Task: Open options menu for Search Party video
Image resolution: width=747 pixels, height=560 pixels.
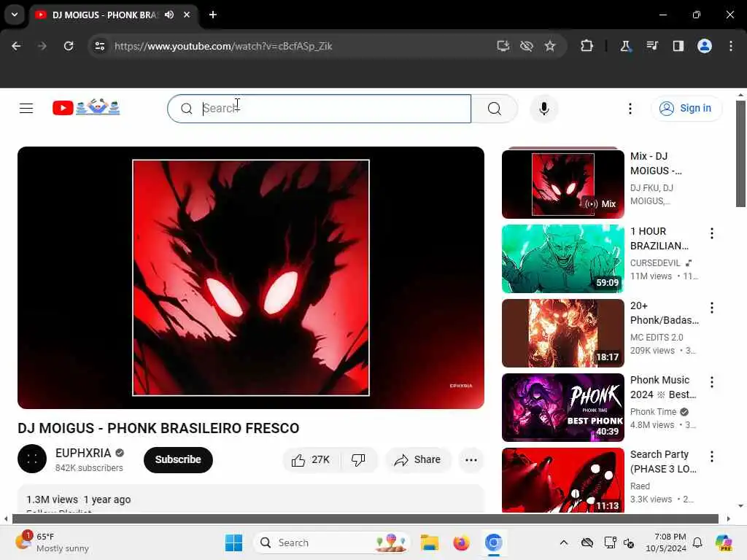Action: coord(712,456)
